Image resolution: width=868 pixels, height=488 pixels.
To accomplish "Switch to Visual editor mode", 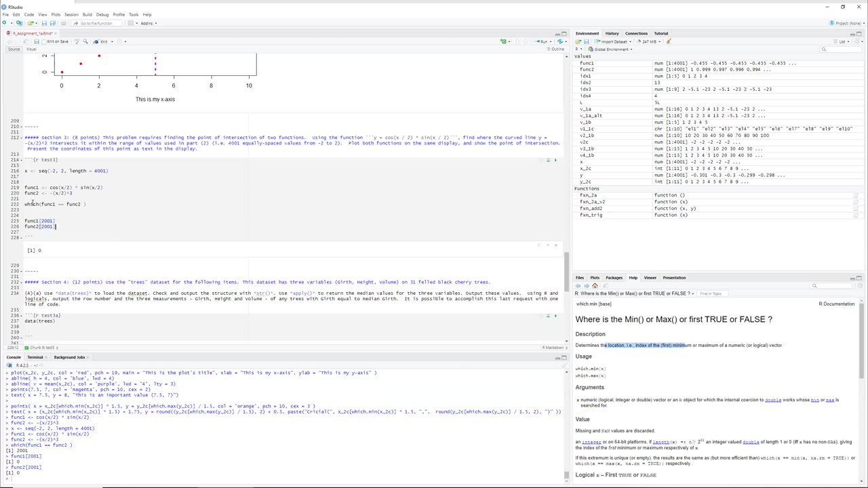I will [31, 49].
